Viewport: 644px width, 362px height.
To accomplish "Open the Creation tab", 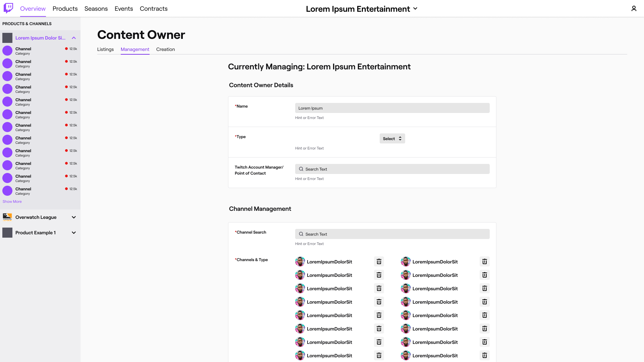I will pyautogui.click(x=165, y=49).
